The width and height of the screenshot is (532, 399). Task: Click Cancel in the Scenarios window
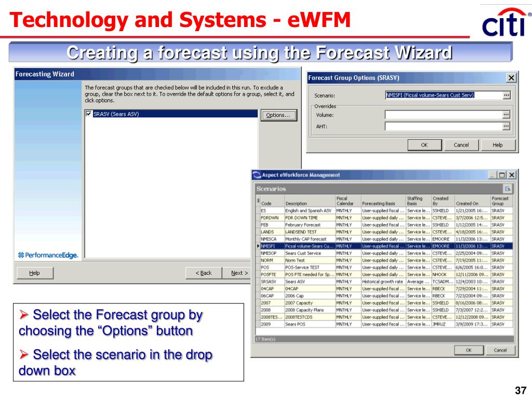pyautogui.click(x=500, y=350)
